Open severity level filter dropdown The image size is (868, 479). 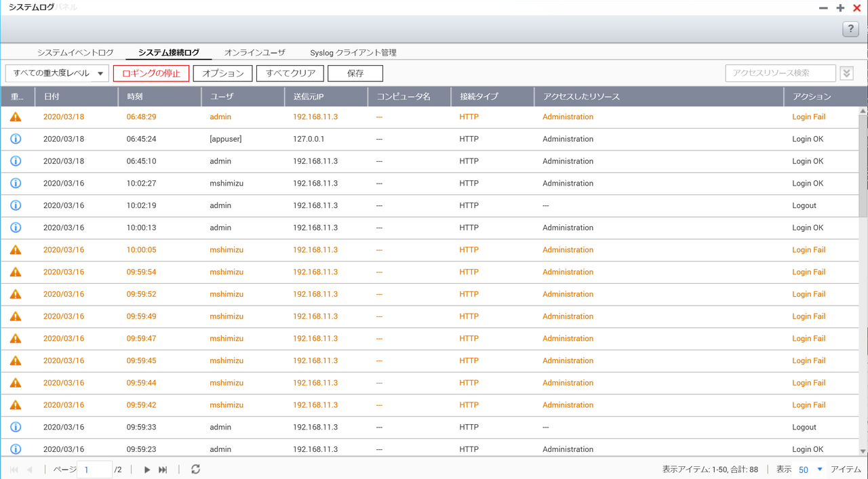[57, 73]
